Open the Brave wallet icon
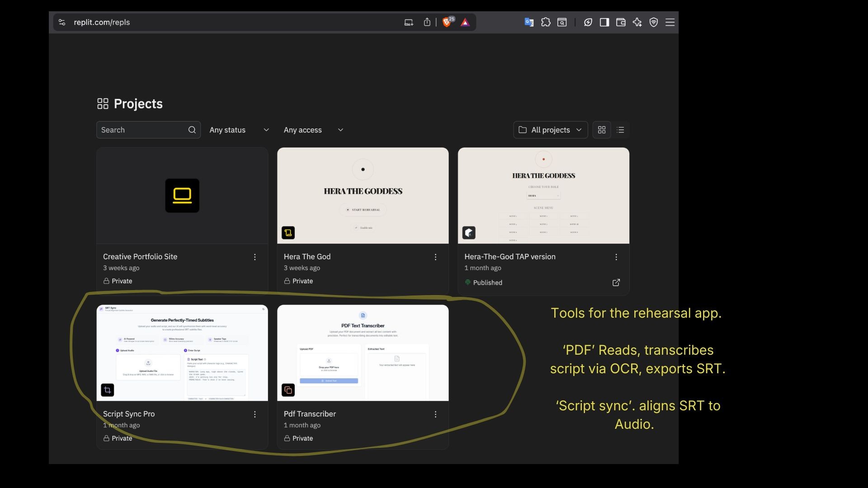Screen dimensions: 868x488 (621, 22)
